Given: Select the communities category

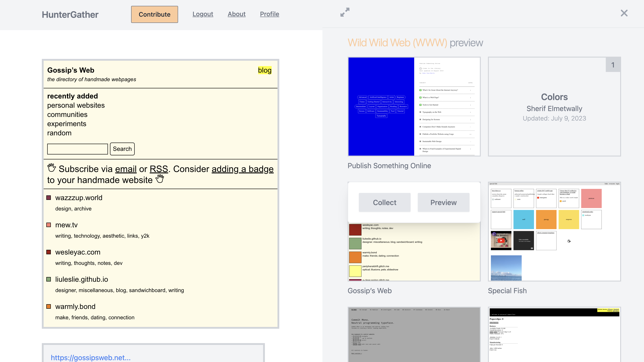Looking at the screenshot, I should coord(67,114).
